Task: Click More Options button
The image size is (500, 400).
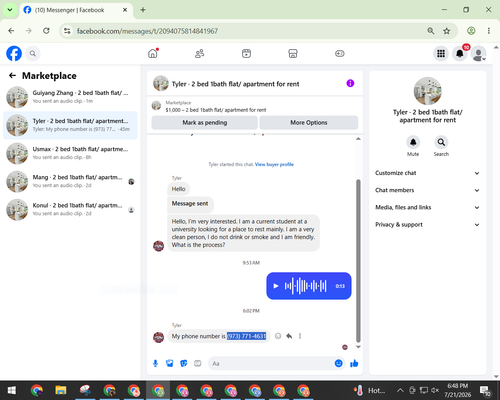Action: [309, 123]
